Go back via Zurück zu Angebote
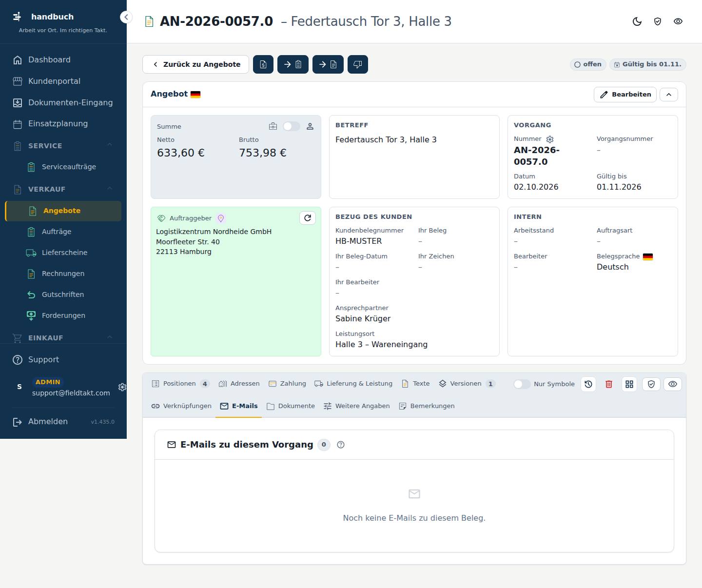702x588 pixels. pos(196,64)
